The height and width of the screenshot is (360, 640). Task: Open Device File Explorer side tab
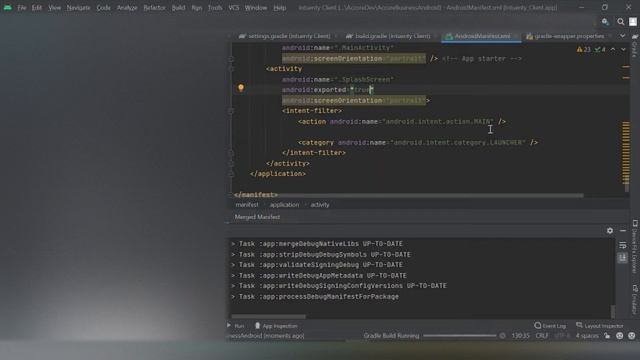click(x=635, y=247)
